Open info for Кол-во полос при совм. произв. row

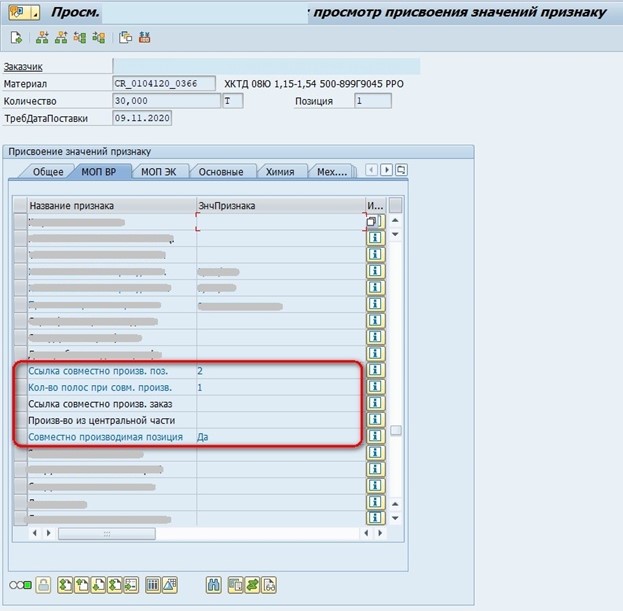click(x=375, y=387)
